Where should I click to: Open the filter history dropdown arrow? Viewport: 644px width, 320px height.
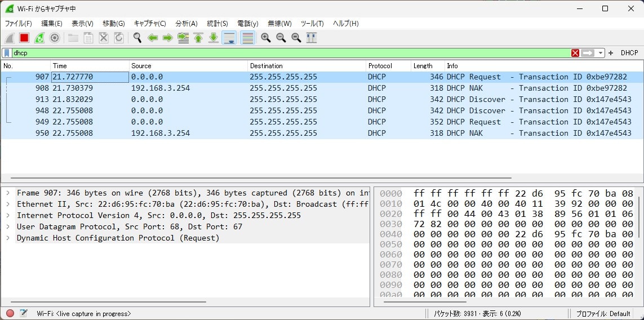point(601,53)
